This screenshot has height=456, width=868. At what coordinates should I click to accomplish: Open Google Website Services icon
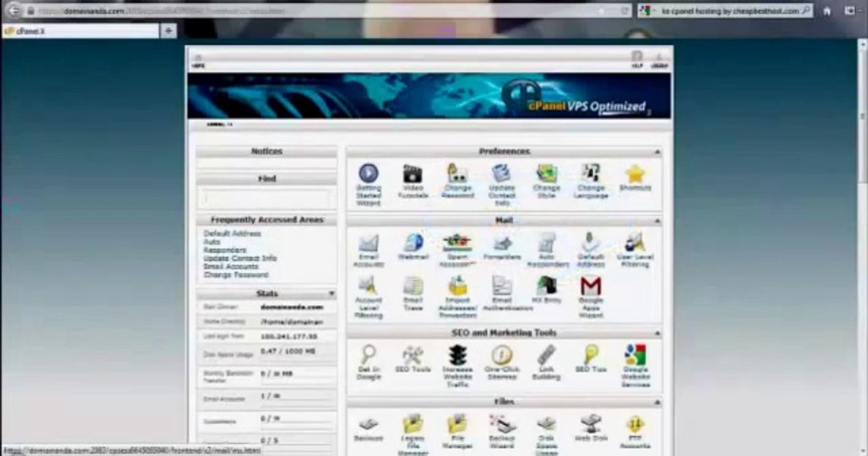tap(634, 355)
